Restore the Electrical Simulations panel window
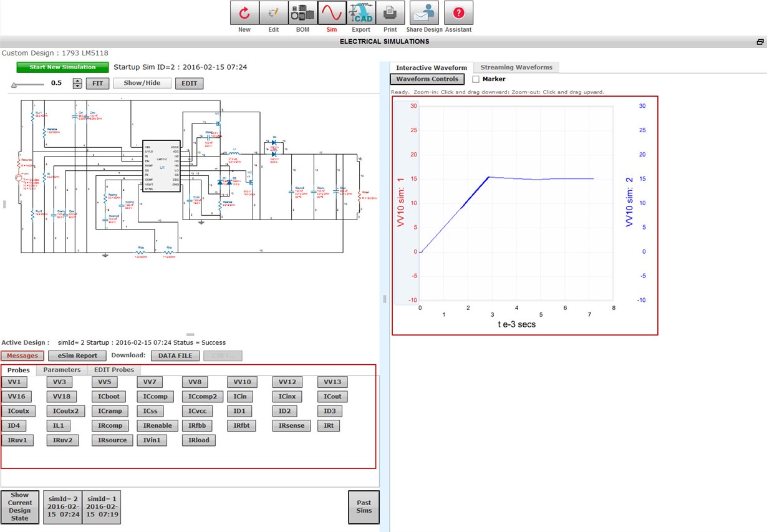 point(760,42)
